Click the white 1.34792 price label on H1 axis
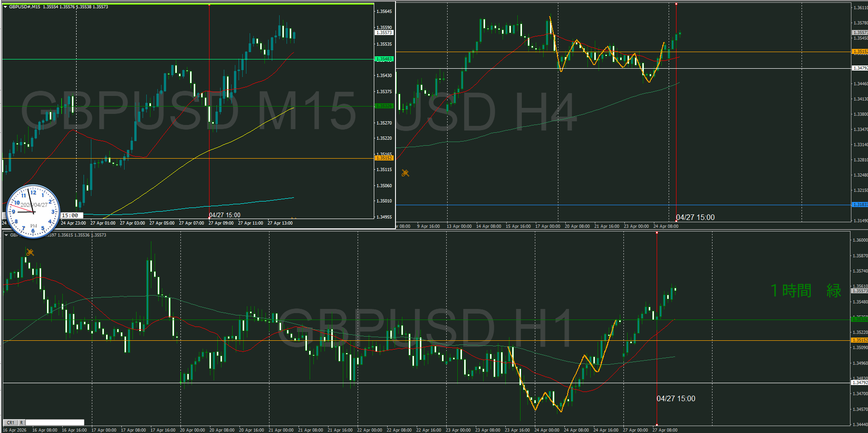The height and width of the screenshot is (433, 868). 859,383
